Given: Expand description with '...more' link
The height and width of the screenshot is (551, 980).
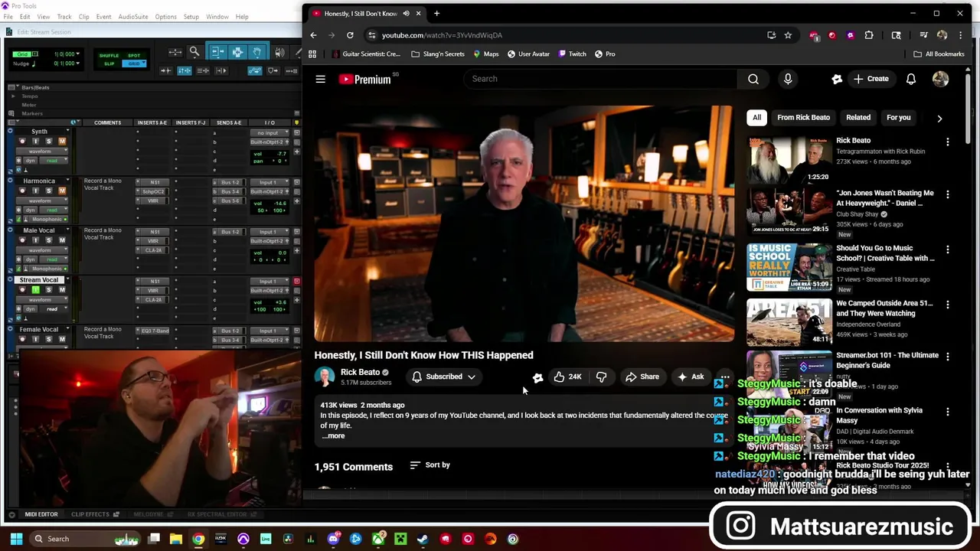Looking at the screenshot, I should 333,435.
